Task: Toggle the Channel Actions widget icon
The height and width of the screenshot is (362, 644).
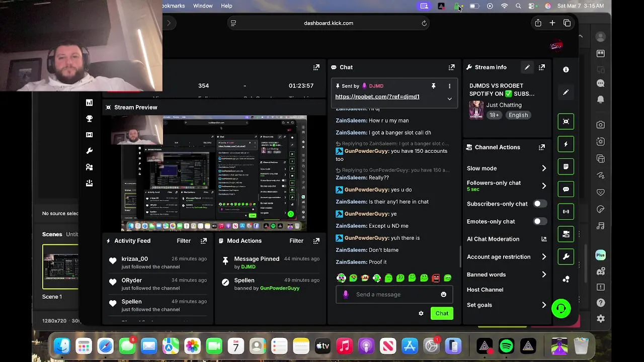Action: pyautogui.click(x=566, y=234)
